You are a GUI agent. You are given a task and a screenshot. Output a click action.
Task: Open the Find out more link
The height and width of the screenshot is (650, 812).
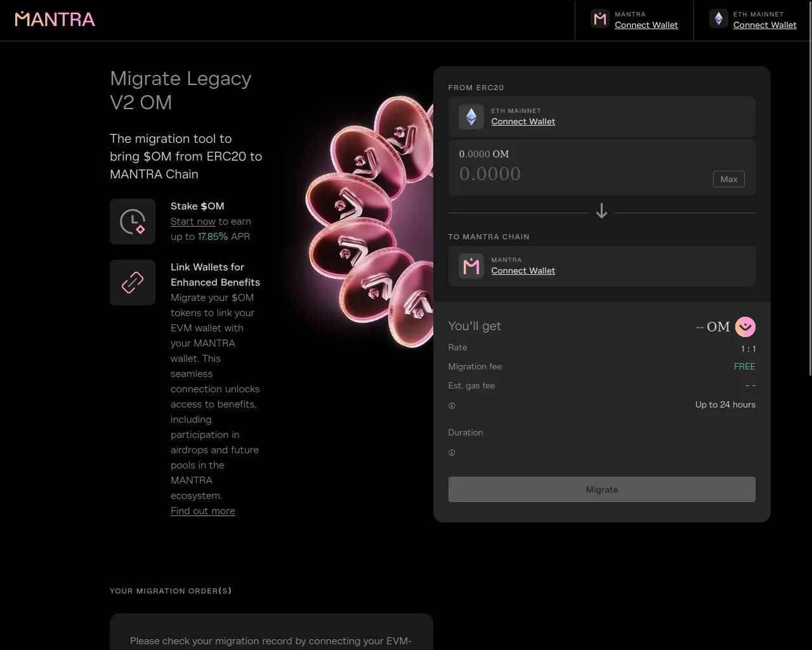[x=202, y=511]
